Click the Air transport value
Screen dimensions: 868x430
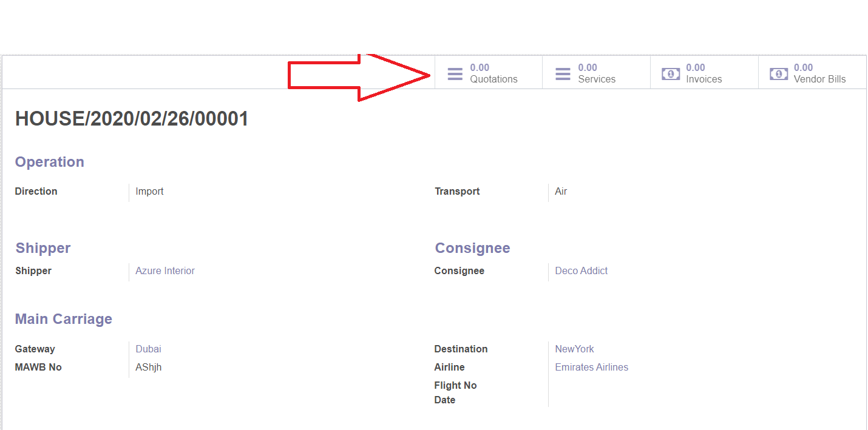pyautogui.click(x=561, y=191)
